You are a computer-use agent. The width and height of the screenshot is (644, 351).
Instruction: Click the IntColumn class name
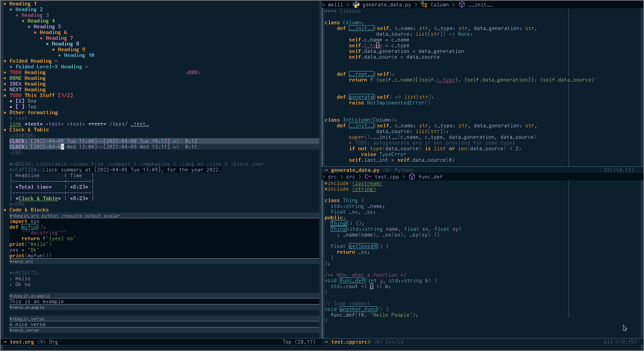pos(356,120)
